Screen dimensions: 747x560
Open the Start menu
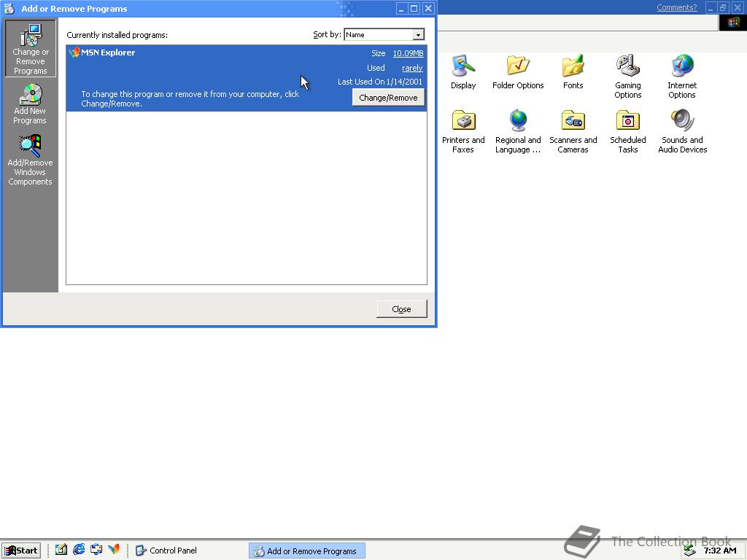tap(21, 551)
